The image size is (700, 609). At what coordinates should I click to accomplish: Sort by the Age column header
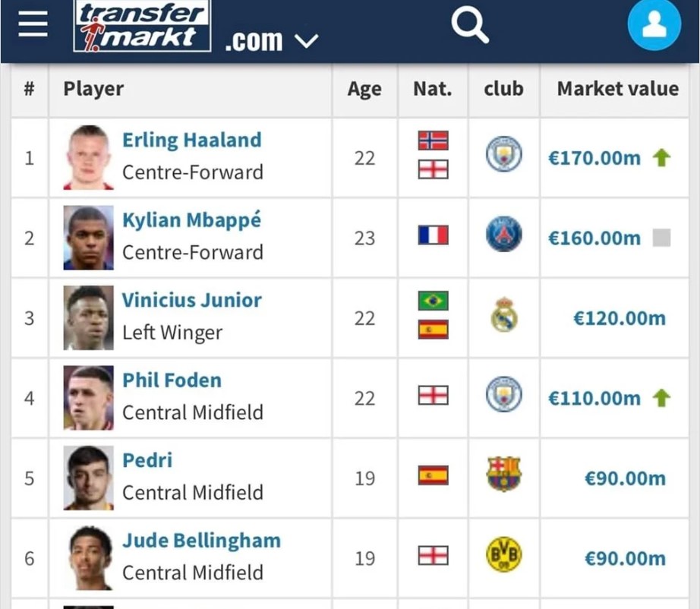[364, 90]
